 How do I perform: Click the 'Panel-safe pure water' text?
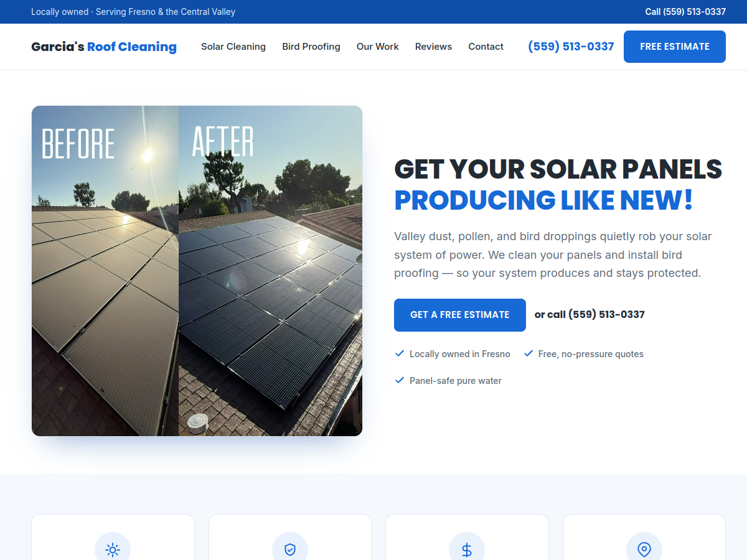[456, 381]
